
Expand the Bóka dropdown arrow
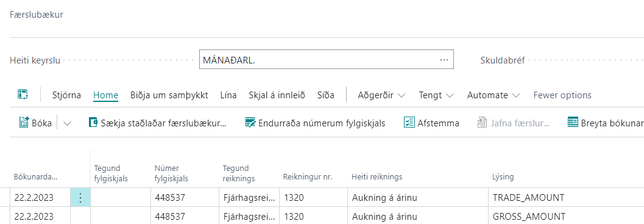(68, 123)
